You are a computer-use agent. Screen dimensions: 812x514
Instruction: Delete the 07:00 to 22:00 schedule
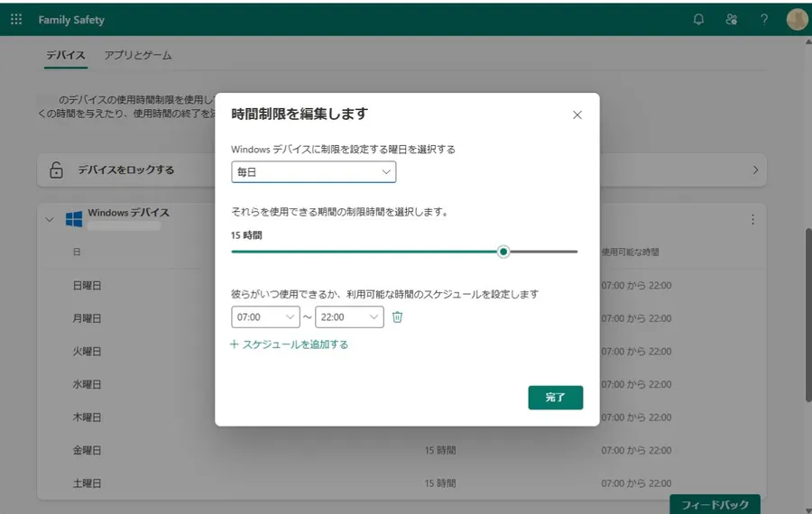click(x=397, y=317)
